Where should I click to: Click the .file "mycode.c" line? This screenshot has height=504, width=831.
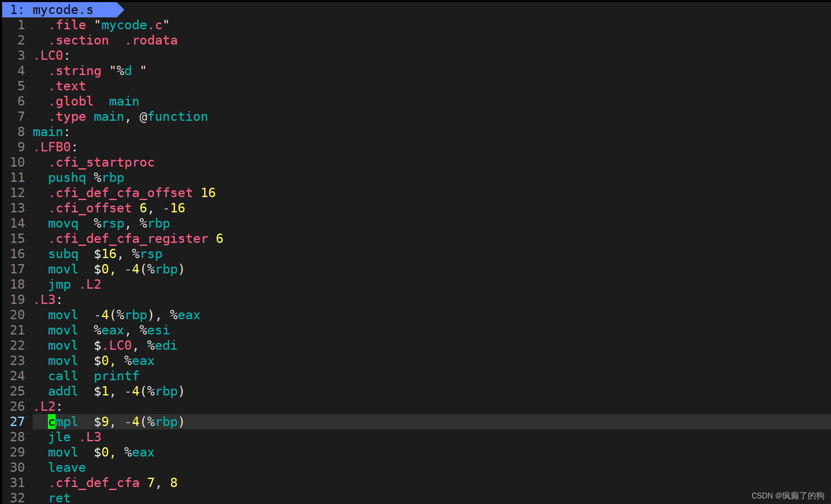109,25
